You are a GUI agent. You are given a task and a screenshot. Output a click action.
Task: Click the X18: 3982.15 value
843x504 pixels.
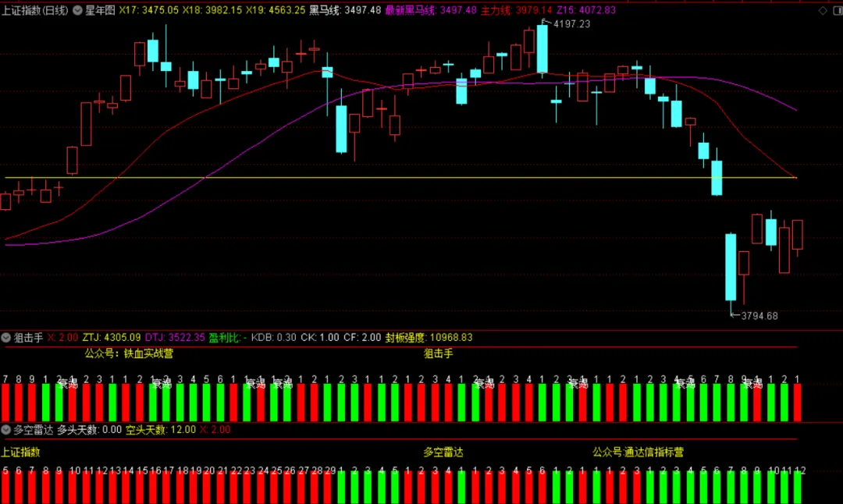(212, 10)
